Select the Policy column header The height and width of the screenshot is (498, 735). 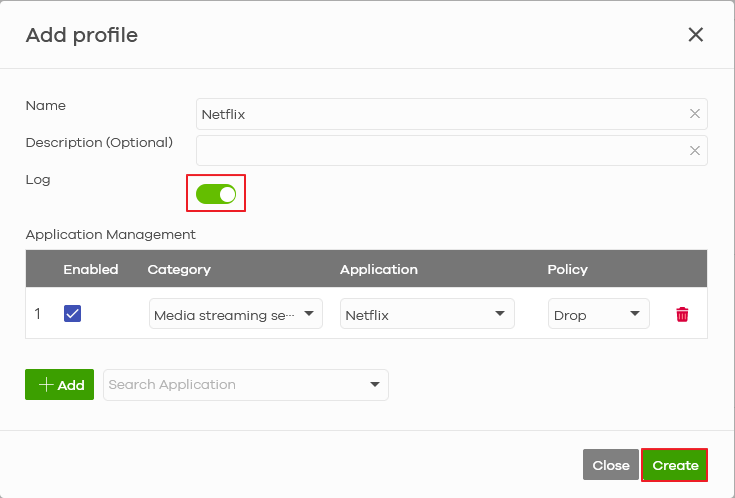point(567,269)
